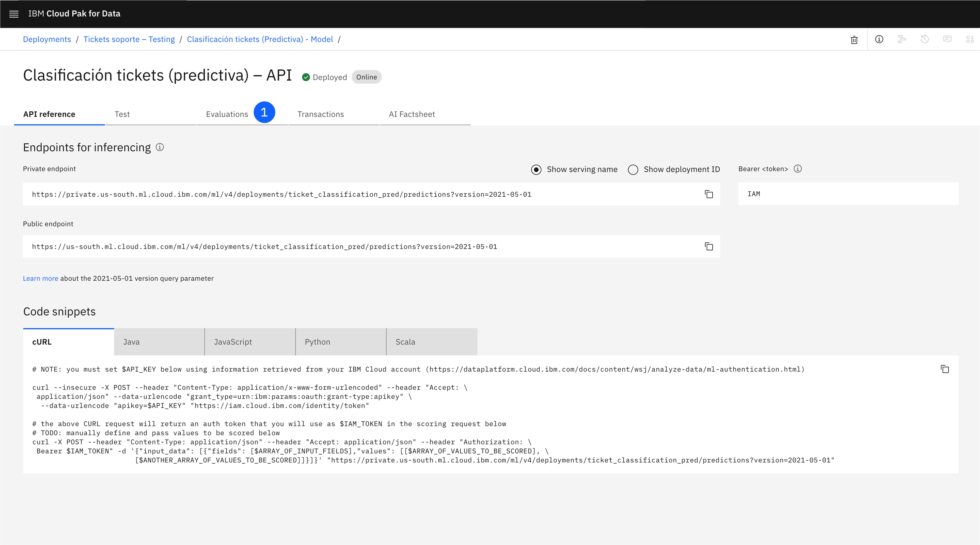Click info icon next to Endpoints for inferencing

click(x=160, y=147)
